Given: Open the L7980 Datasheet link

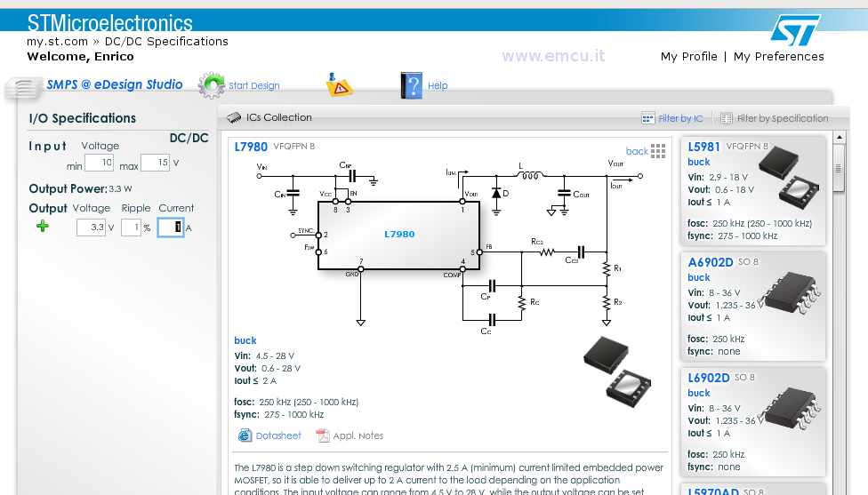Looking at the screenshot, I should click(x=277, y=435).
